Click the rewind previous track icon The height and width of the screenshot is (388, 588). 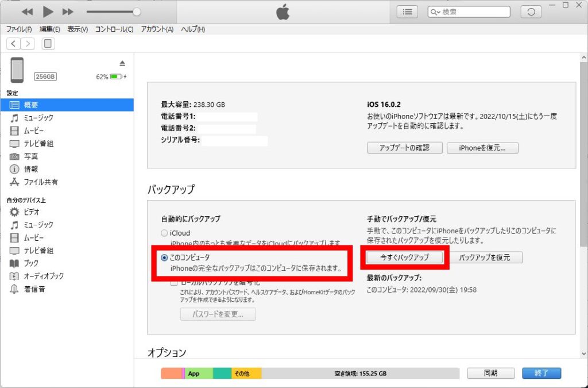point(27,11)
